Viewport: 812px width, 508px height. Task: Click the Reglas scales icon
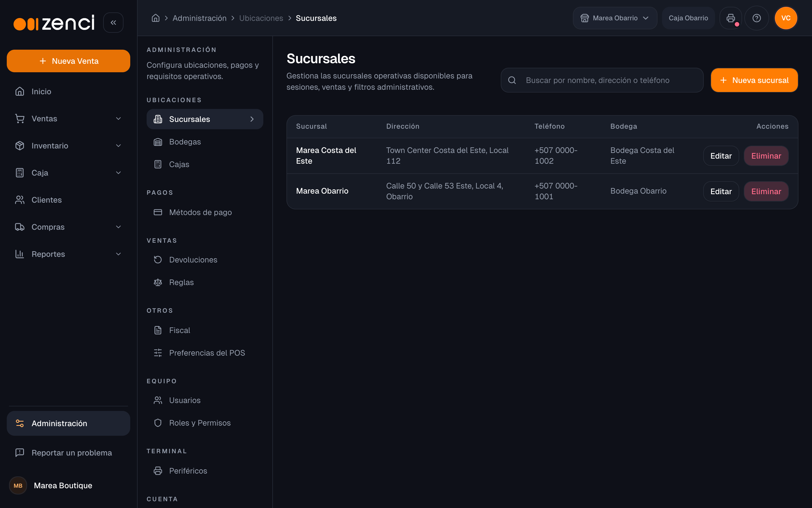coord(158,282)
